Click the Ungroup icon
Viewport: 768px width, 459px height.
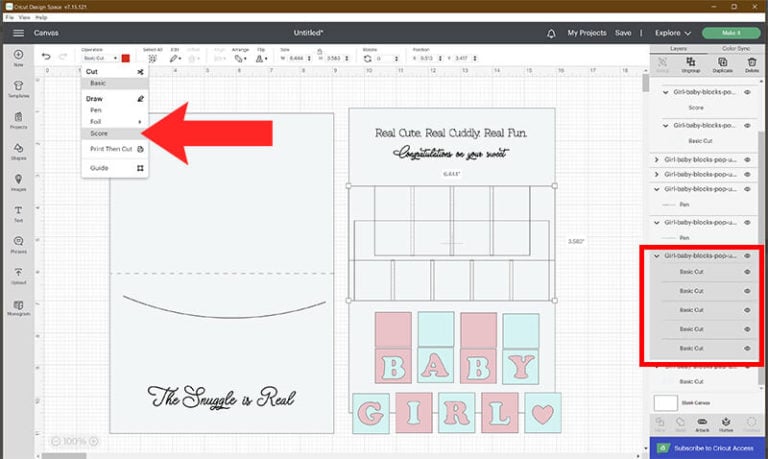point(691,64)
